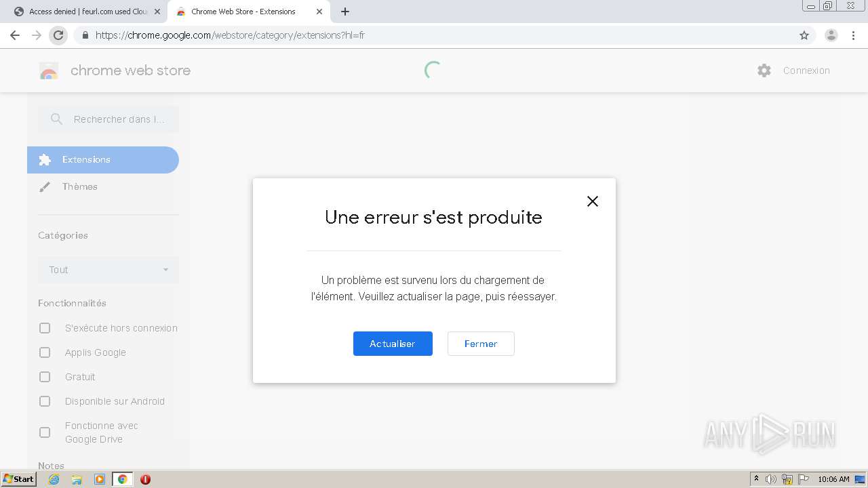
Task: Click the Connexion sign-in link
Action: click(x=806, y=70)
